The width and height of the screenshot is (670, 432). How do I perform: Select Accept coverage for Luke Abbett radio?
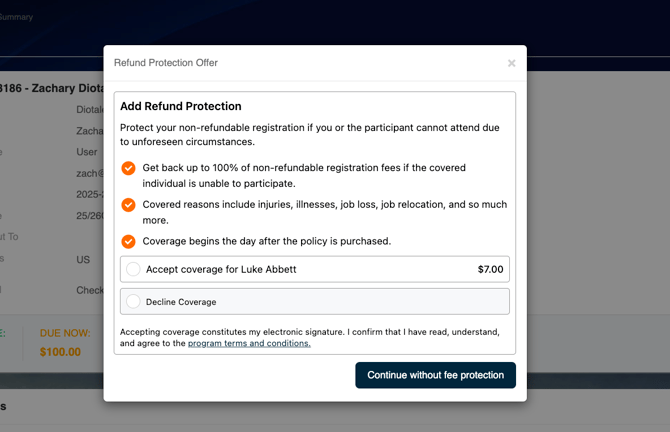coord(134,269)
